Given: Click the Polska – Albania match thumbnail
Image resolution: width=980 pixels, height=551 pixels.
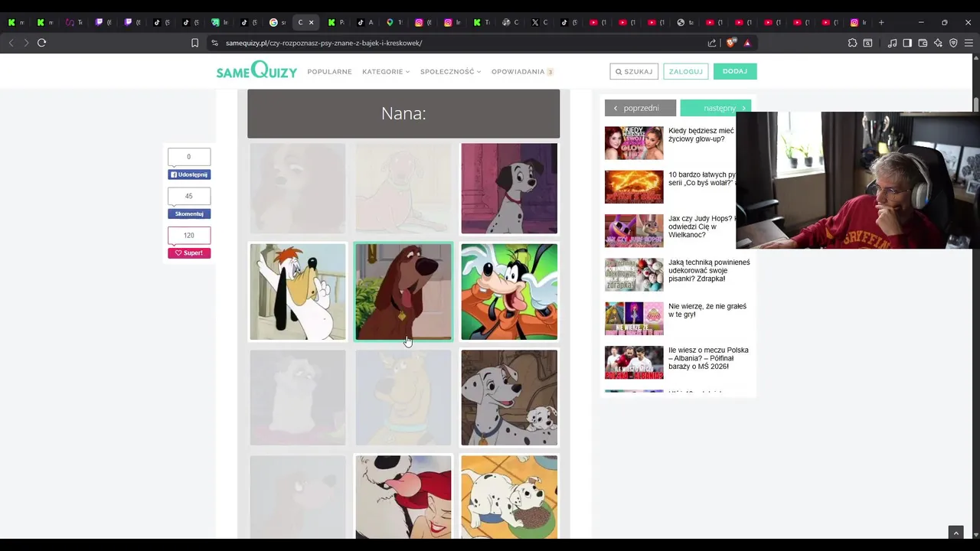Looking at the screenshot, I should click(x=634, y=363).
